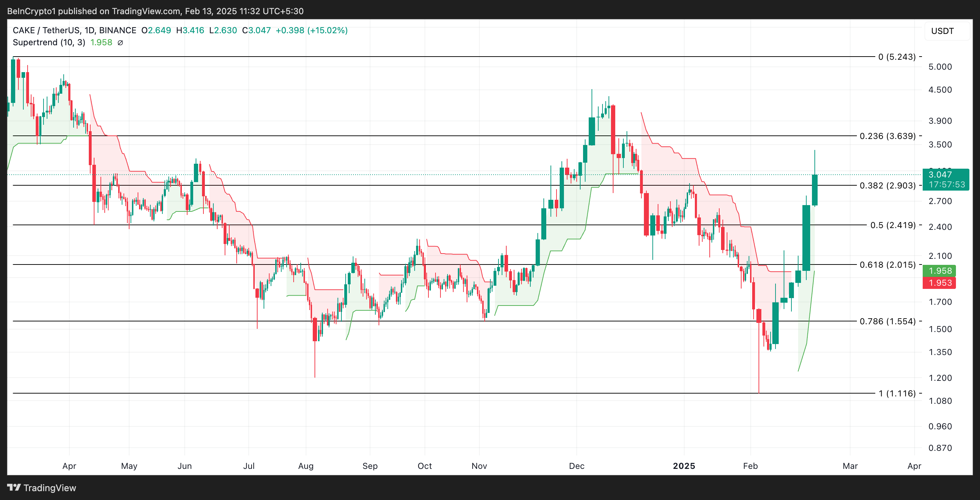The width and height of the screenshot is (980, 500).
Task: Open the USDT currency selector
Action: 942,31
